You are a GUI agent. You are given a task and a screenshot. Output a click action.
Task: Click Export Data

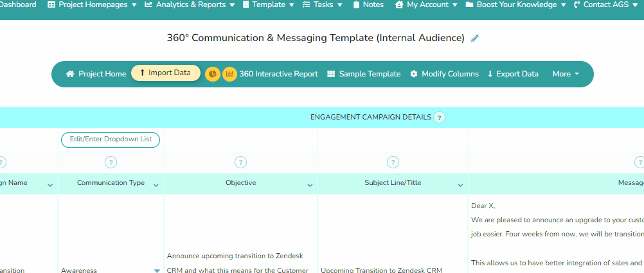513,74
